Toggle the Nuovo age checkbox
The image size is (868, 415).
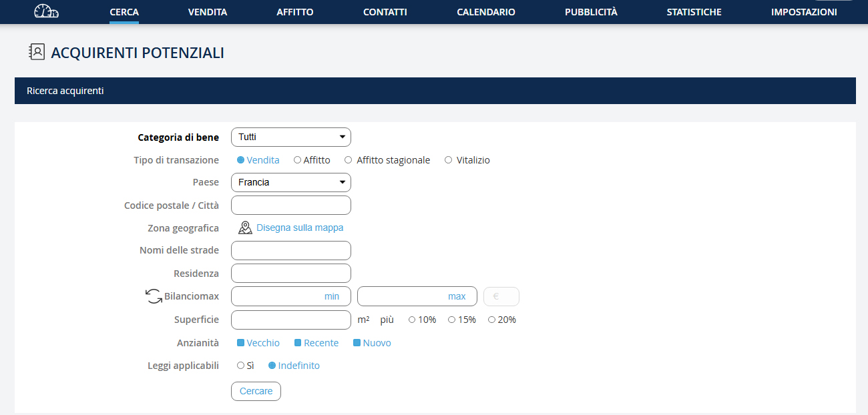(x=357, y=343)
